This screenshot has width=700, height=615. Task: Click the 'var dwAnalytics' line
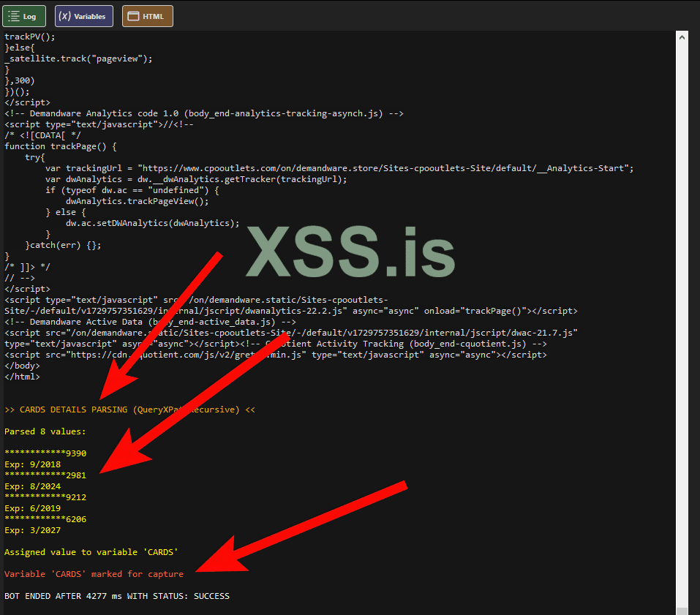(196, 179)
